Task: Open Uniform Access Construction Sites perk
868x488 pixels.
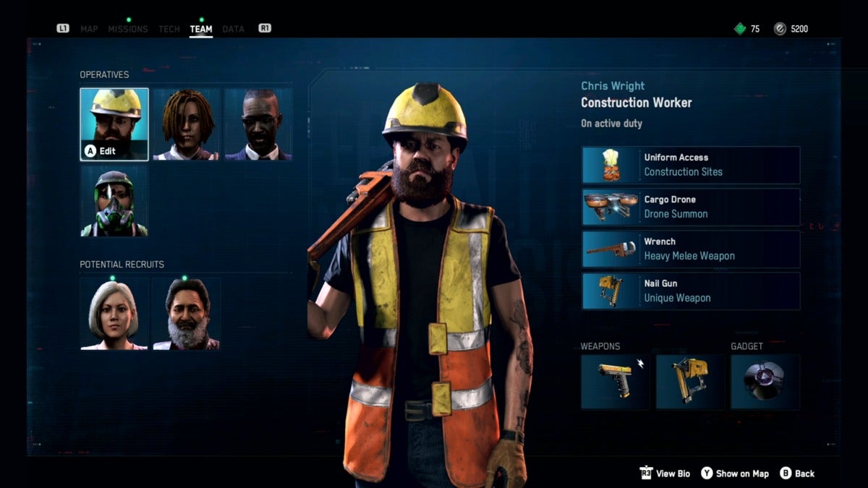Action: (x=691, y=165)
